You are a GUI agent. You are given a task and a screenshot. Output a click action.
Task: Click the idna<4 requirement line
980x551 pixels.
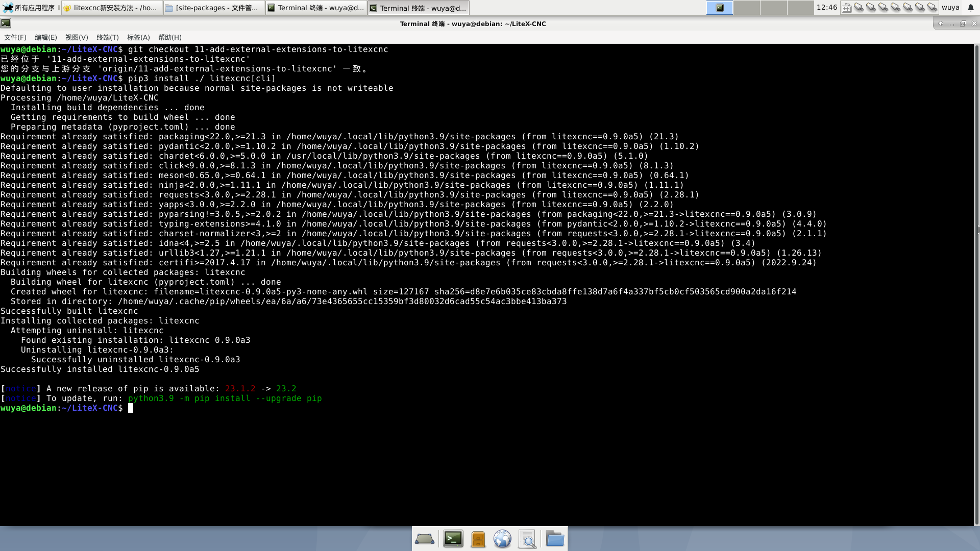click(x=378, y=243)
